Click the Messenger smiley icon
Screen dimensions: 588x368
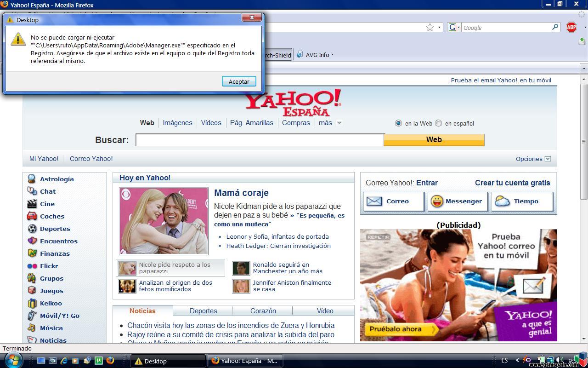(x=437, y=201)
